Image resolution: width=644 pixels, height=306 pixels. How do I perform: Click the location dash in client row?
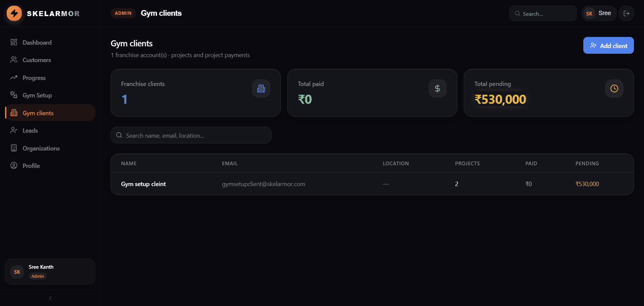386,184
